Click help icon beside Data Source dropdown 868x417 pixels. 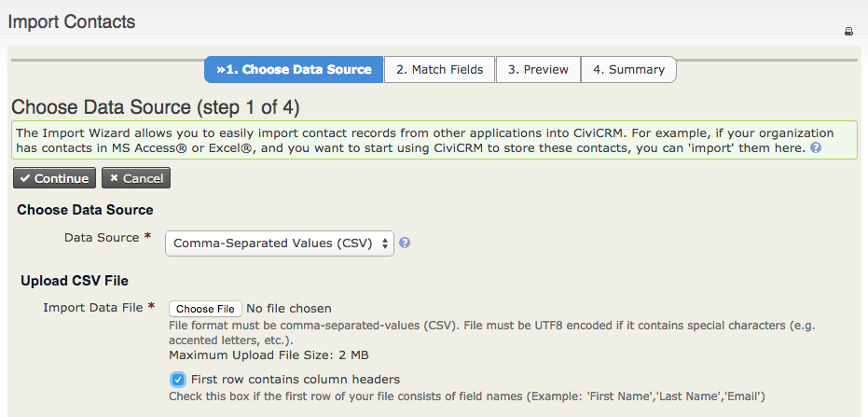pos(405,243)
